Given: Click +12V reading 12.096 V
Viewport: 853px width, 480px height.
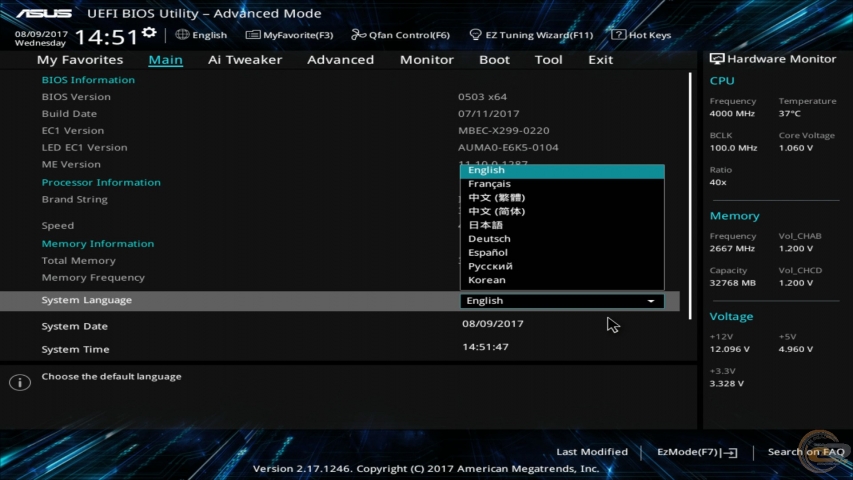Looking at the screenshot, I should pos(730,349).
